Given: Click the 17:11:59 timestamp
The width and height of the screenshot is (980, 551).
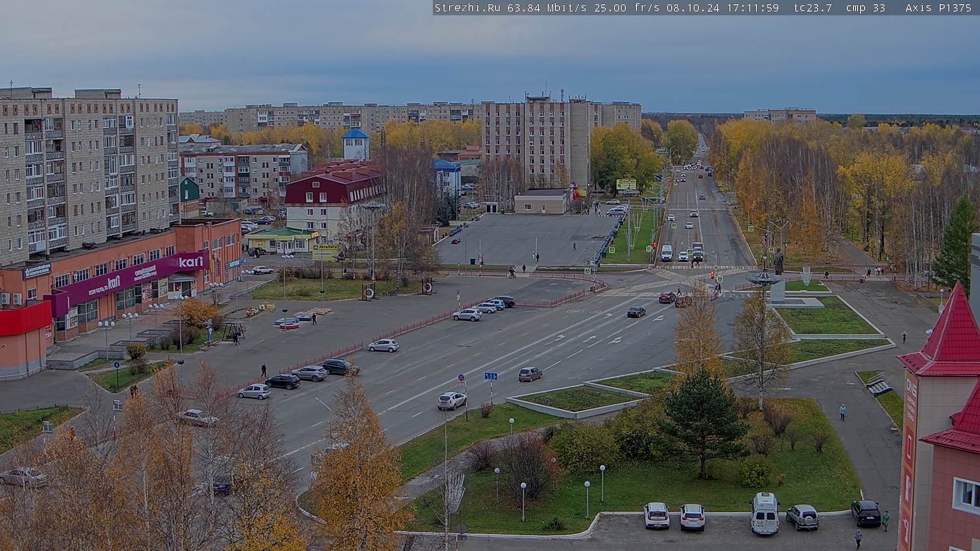Looking at the screenshot, I should tap(752, 8).
